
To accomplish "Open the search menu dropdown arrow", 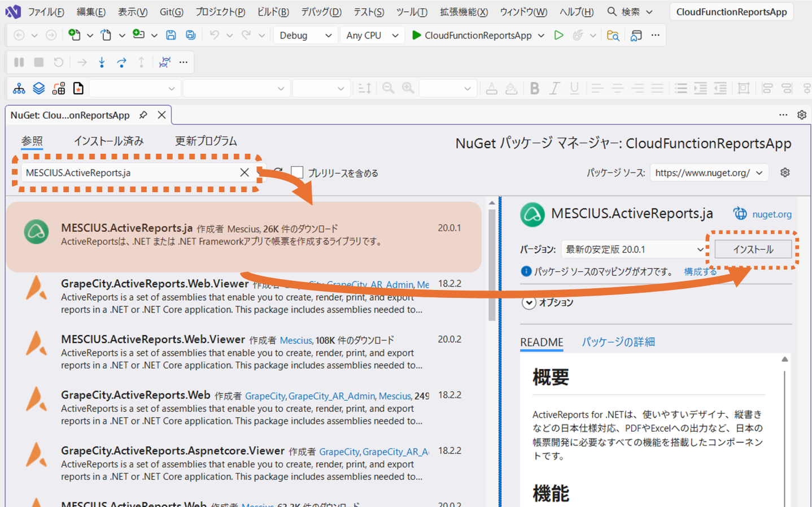I will (649, 11).
